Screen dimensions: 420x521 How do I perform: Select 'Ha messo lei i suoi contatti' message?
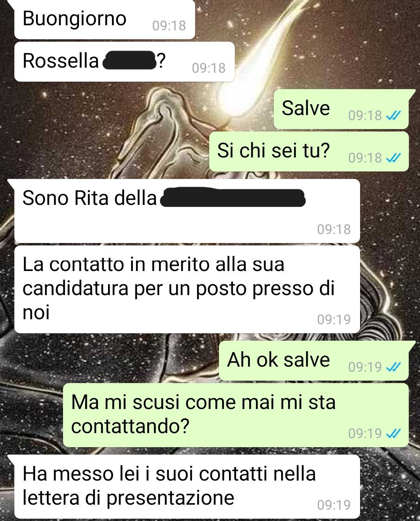point(187,487)
